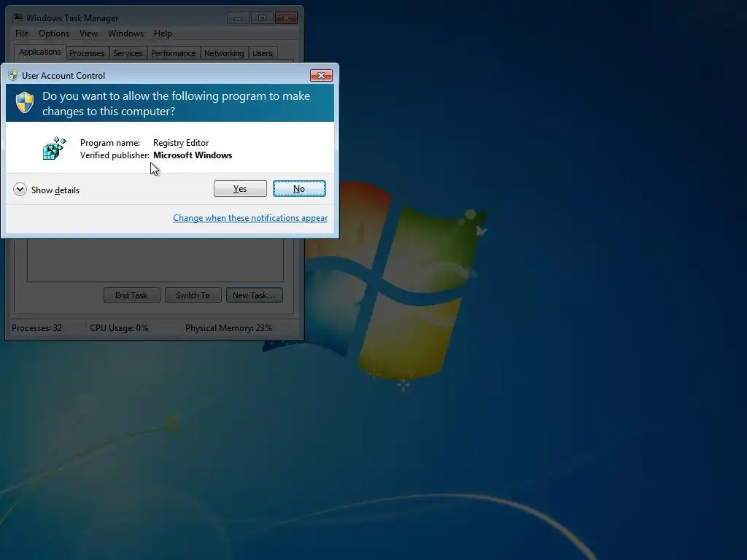Click the Microsoft Windows publisher text
This screenshot has height=560, width=747.
[x=193, y=155]
